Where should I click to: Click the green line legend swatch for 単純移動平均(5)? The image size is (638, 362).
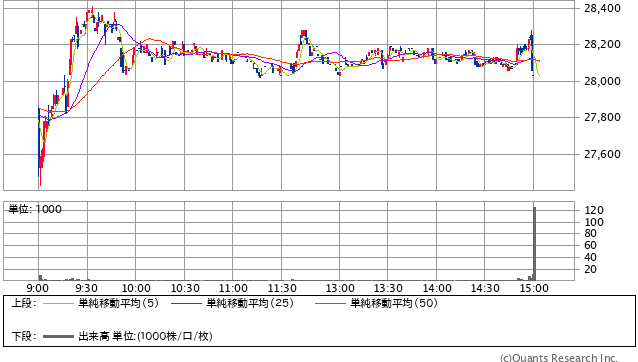58,303
